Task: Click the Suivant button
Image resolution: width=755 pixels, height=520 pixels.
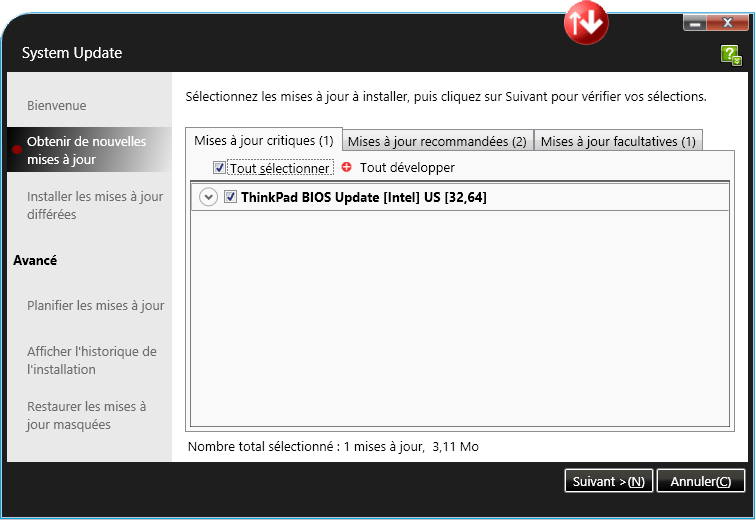Action: [x=609, y=481]
